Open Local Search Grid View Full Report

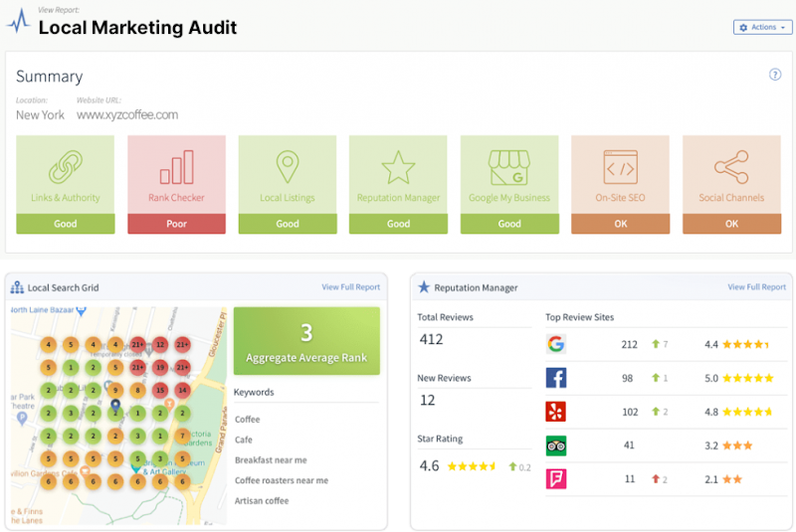click(x=350, y=287)
